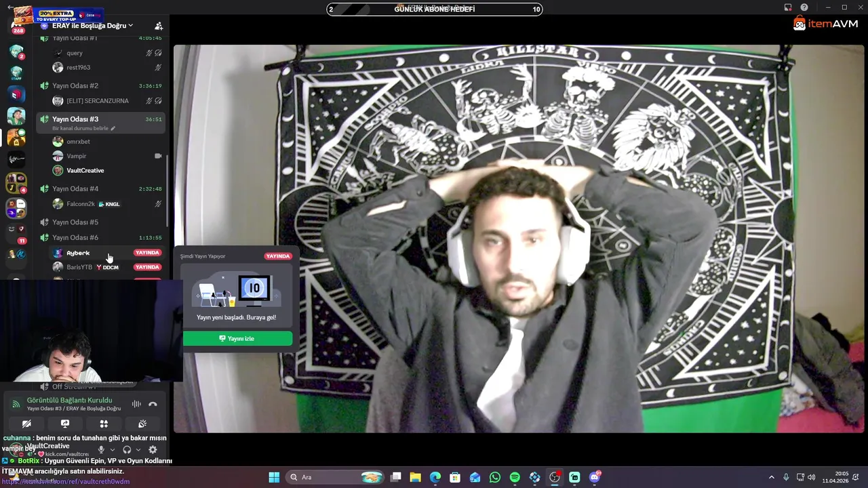Mute the microphone in user panel
This screenshot has width=868, height=488.
click(101, 449)
